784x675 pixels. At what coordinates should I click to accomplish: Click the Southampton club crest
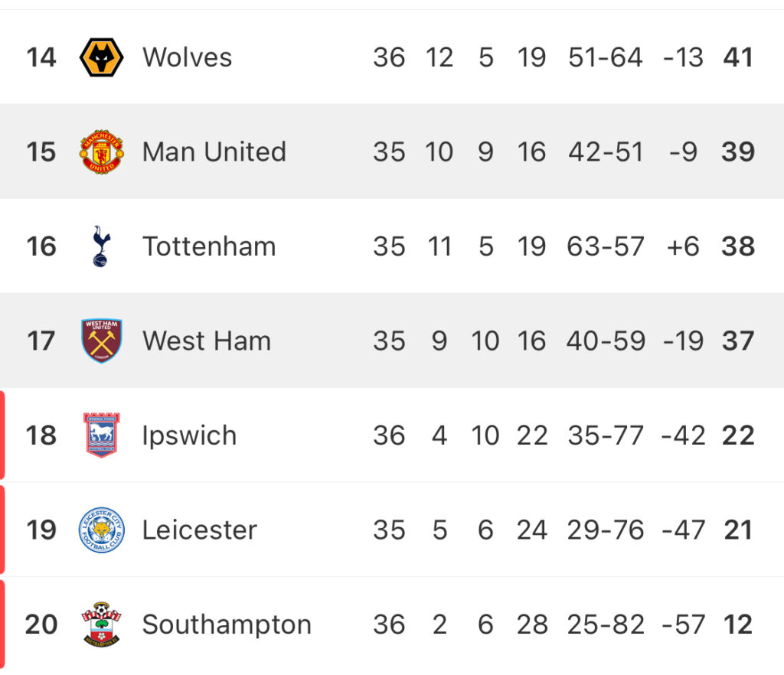pyautogui.click(x=102, y=624)
